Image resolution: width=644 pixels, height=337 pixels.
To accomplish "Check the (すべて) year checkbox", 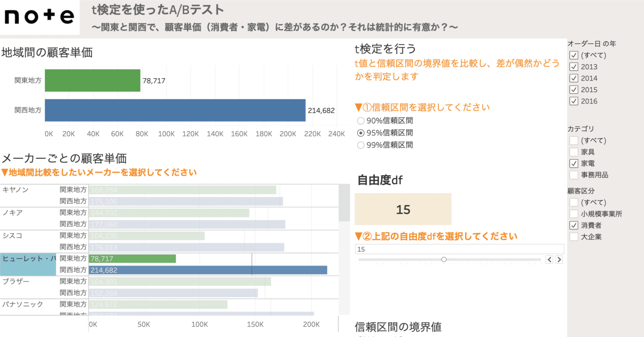I will tap(574, 55).
